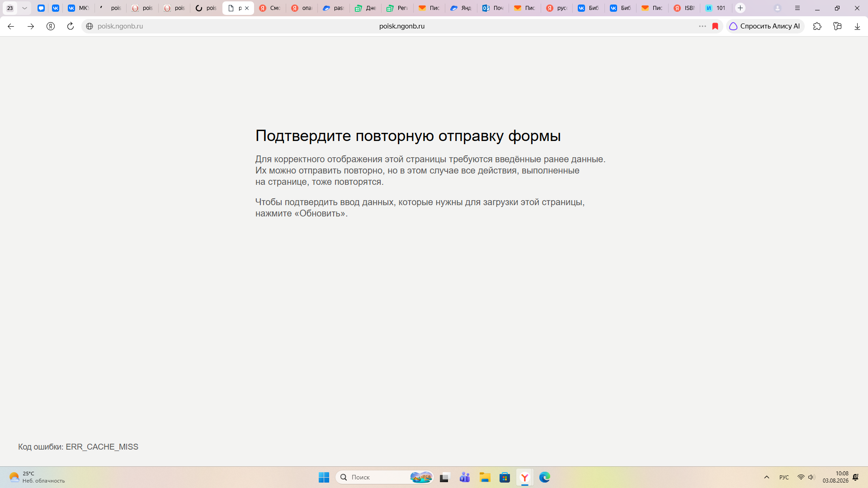
Task: Expand the tab list chevron
Action: pos(24,8)
